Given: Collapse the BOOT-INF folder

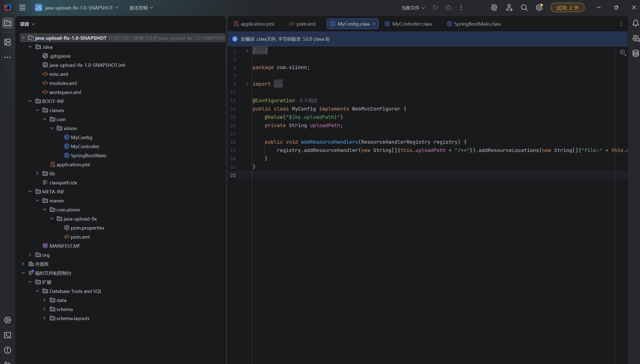Looking at the screenshot, I should tap(30, 101).
